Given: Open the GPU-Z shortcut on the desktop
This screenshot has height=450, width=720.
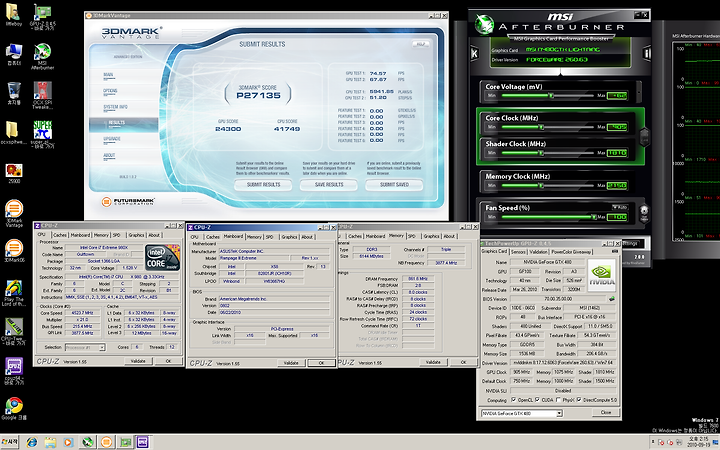Looking at the screenshot, I should coord(43,16).
